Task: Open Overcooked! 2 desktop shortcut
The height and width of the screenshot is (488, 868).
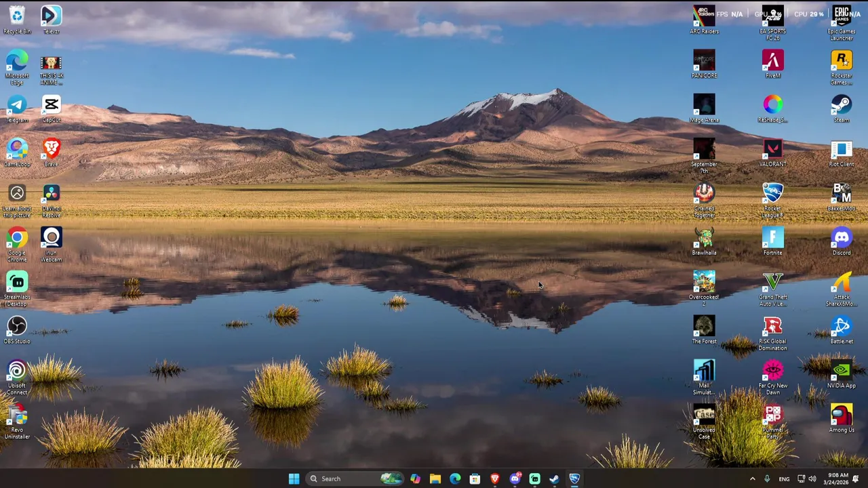Action: point(704,289)
